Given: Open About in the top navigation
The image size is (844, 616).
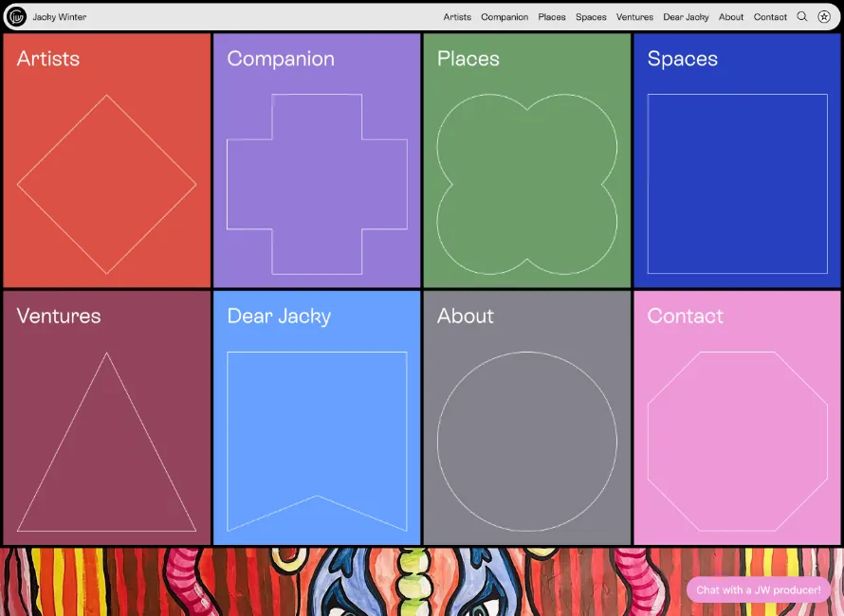Looking at the screenshot, I should click(x=731, y=17).
